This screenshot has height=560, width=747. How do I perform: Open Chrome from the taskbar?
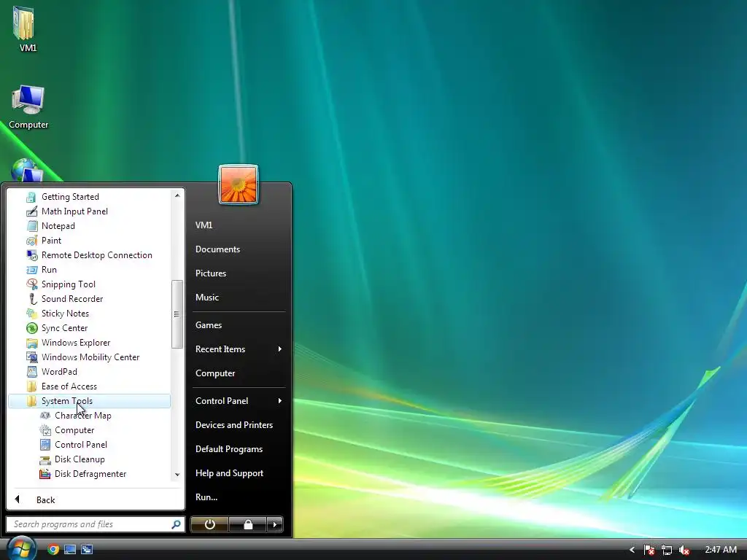point(53,550)
